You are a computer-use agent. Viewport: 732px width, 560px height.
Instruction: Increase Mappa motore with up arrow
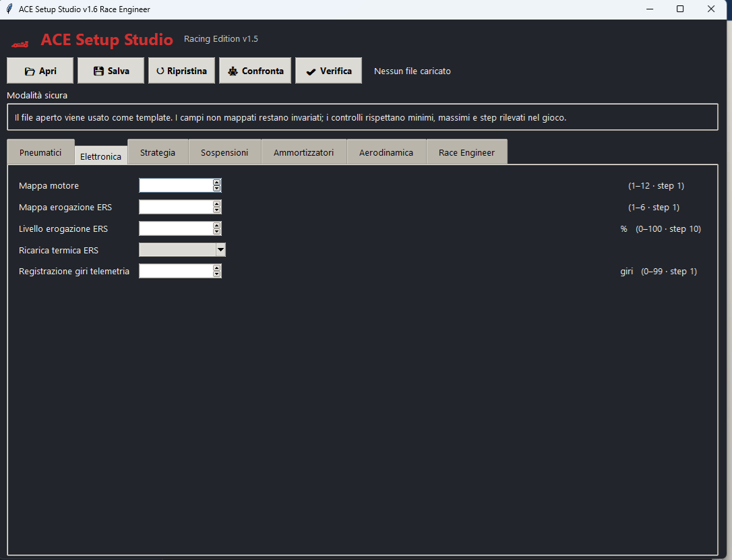(216, 183)
